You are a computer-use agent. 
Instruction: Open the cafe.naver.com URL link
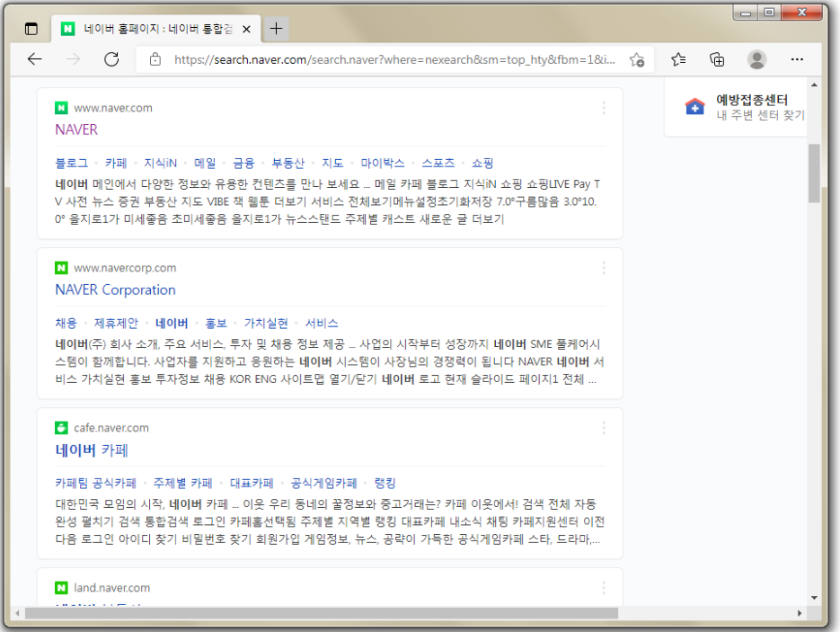click(x=111, y=428)
